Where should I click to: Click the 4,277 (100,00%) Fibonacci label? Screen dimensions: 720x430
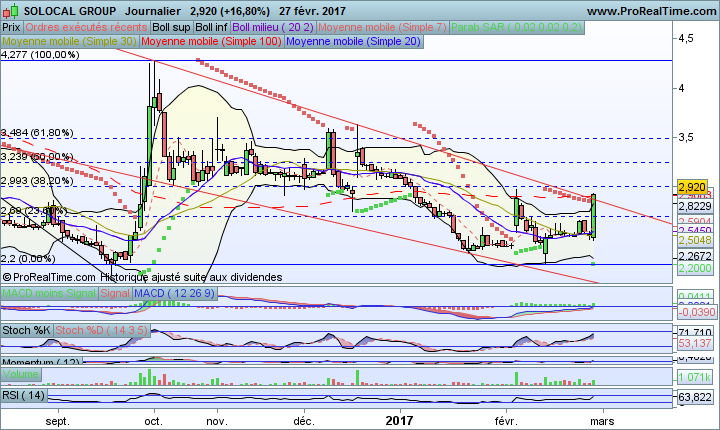click(x=40, y=55)
